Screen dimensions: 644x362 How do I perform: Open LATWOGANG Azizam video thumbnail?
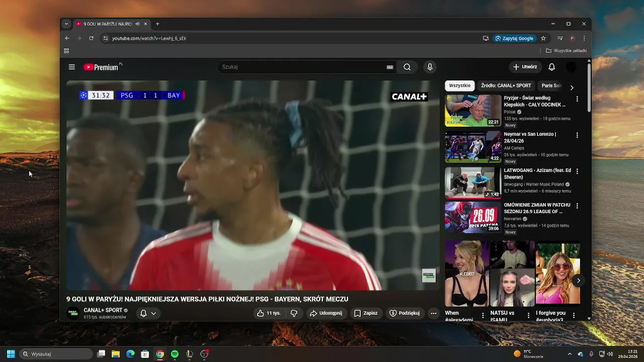[473, 183]
